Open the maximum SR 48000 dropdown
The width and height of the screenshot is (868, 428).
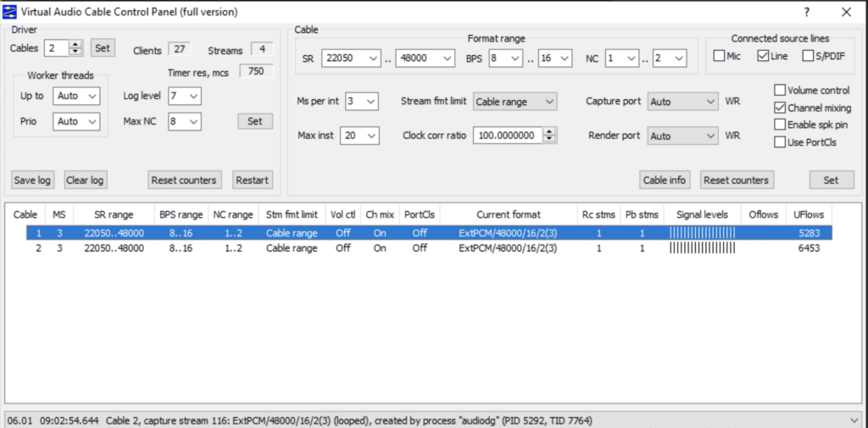click(426, 58)
